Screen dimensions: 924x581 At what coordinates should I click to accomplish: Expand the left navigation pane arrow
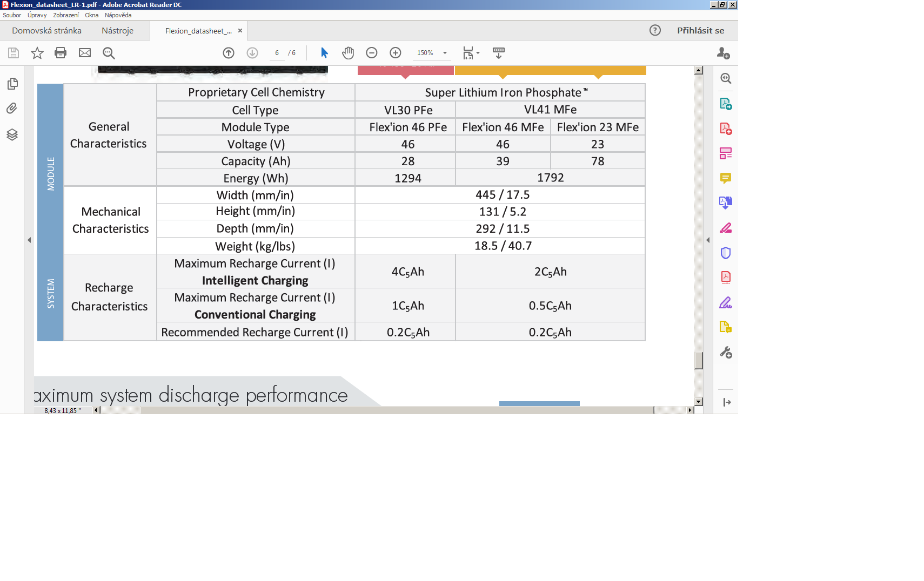click(x=29, y=240)
